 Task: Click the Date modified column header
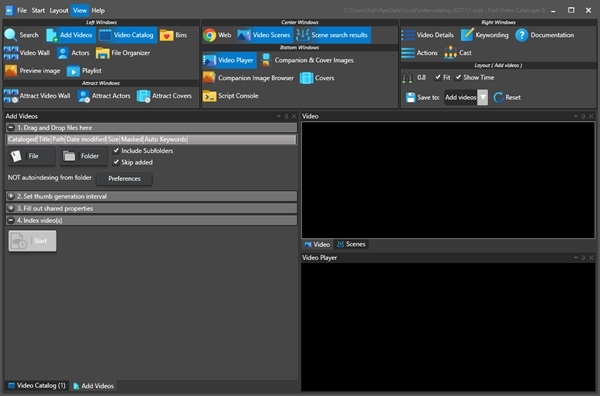[x=86, y=139]
